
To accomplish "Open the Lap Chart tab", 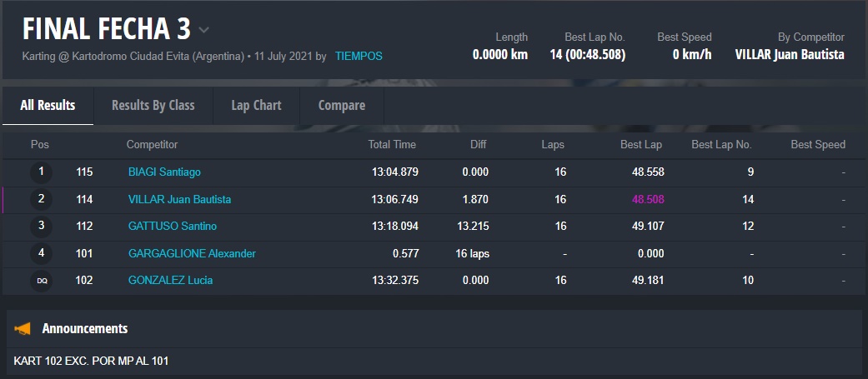I will (256, 105).
